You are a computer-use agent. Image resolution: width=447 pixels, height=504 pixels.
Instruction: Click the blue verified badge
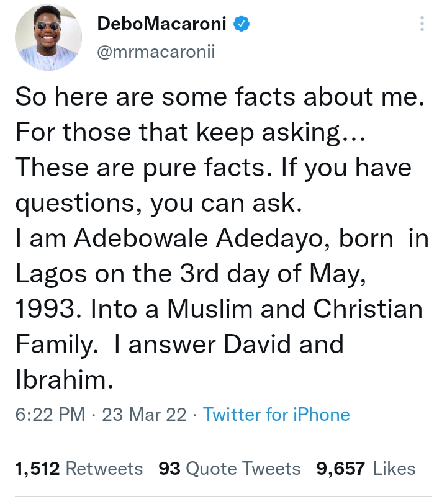coord(242,25)
